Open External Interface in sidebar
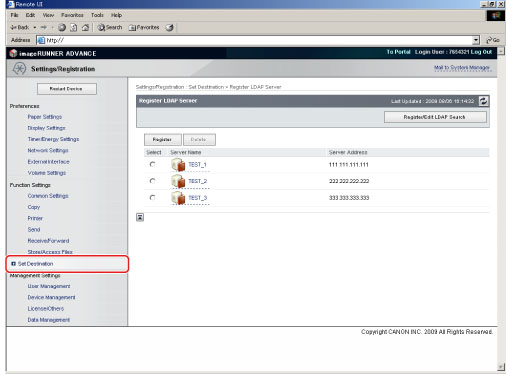Viewport: 506px width, 374px height. click(x=48, y=162)
